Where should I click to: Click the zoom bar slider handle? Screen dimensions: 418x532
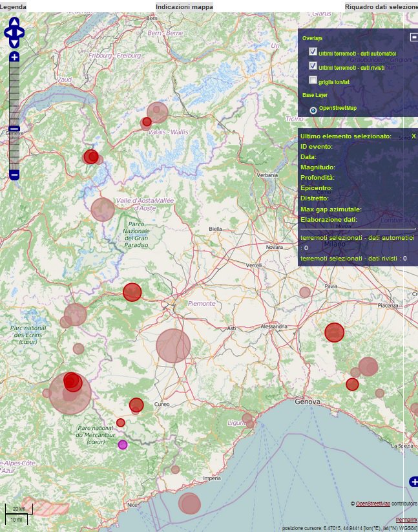pyautogui.click(x=14, y=129)
